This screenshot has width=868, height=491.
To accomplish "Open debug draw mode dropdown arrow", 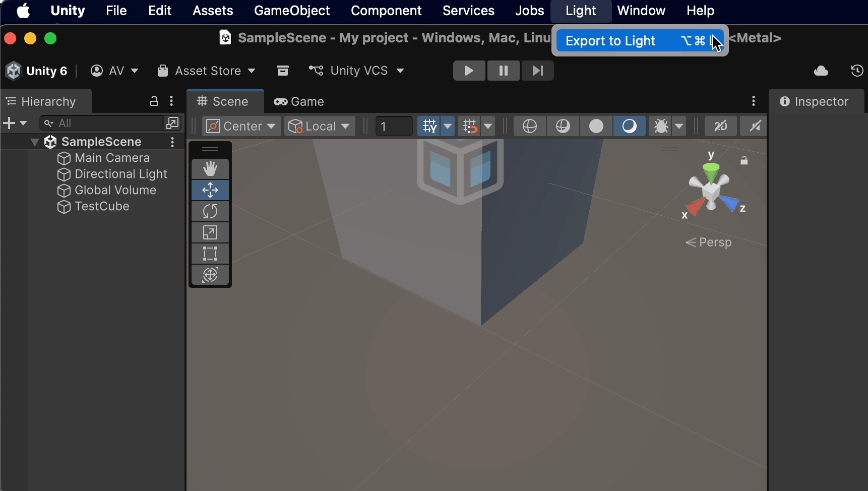I will [679, 126].
